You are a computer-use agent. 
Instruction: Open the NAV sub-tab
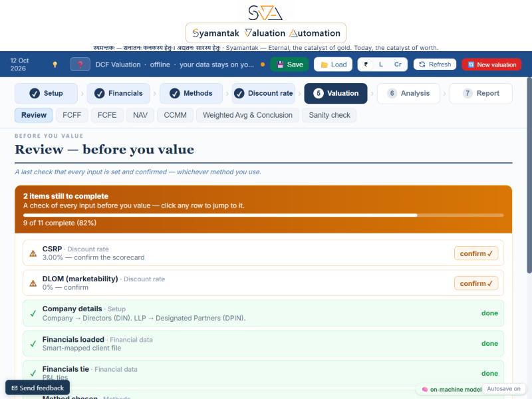140,115
